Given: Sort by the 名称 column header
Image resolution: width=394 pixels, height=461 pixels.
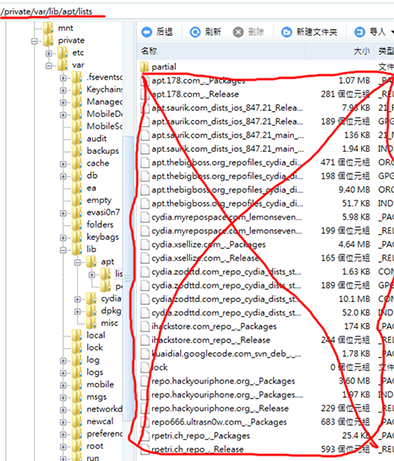Looking at the screenshot, I should (149, 51).
